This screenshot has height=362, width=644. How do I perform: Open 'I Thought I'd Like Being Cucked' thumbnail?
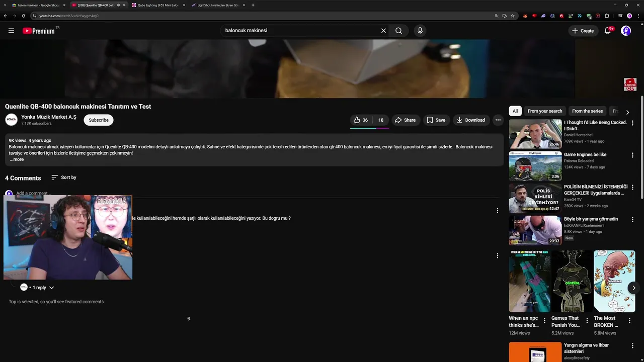pos(535,134)
